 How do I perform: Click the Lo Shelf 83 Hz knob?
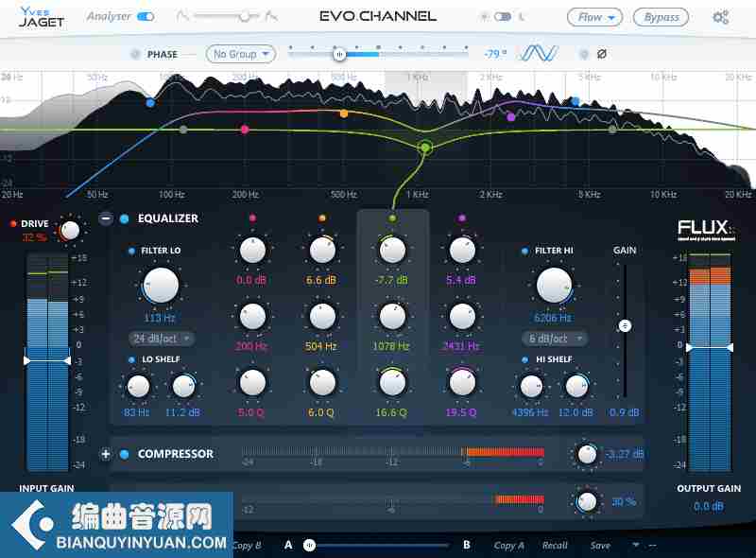[138, 386]
